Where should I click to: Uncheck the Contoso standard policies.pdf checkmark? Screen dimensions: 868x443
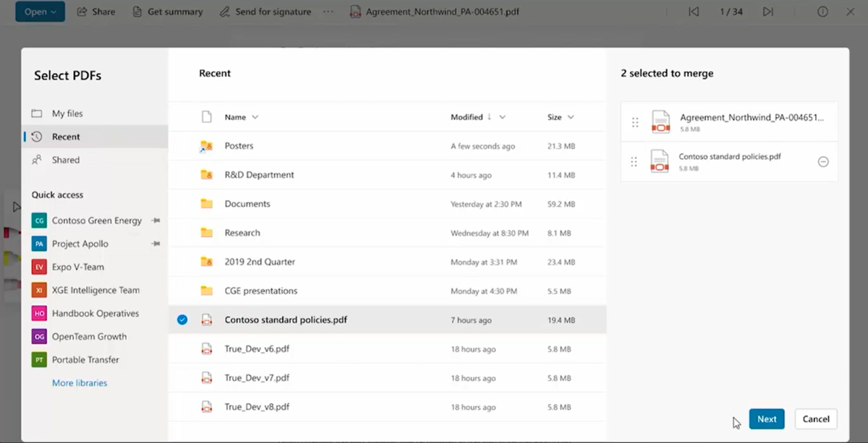pyautogui.click(x=182, y=319)
